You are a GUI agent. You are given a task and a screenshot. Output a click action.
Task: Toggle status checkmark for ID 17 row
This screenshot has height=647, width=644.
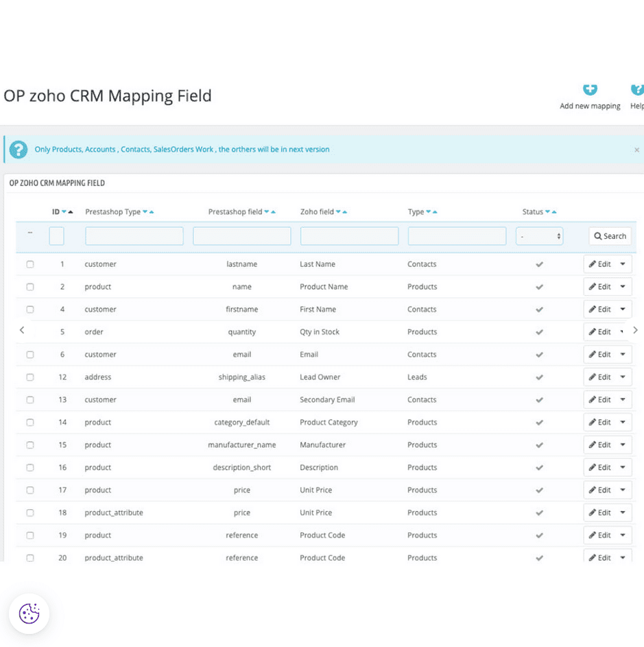[x=539, y=490]
